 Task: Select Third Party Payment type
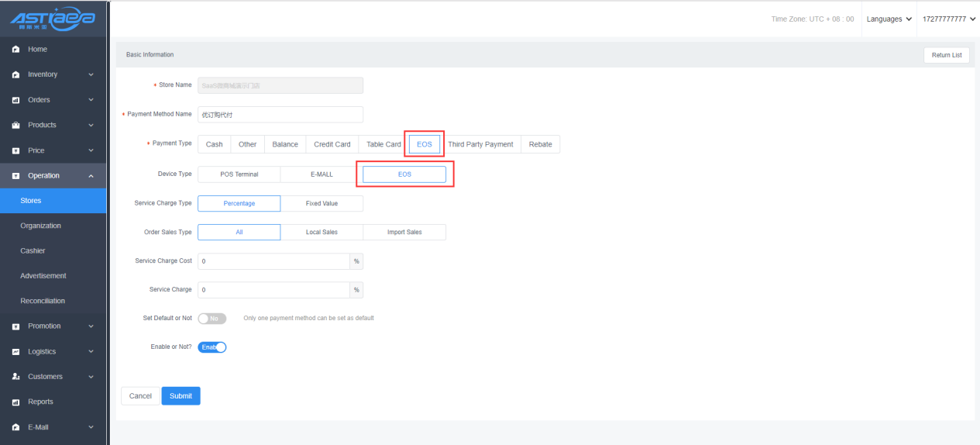tap(480, 144)
